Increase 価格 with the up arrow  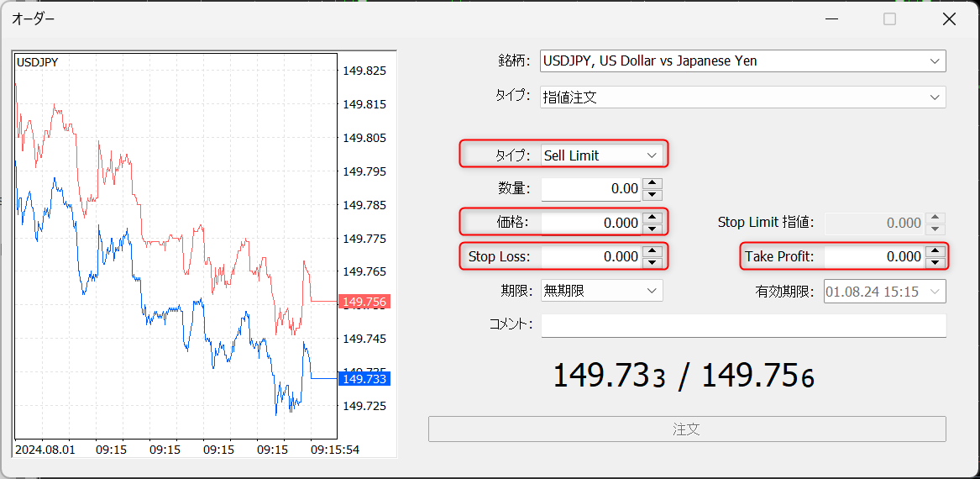click(652, 218)
